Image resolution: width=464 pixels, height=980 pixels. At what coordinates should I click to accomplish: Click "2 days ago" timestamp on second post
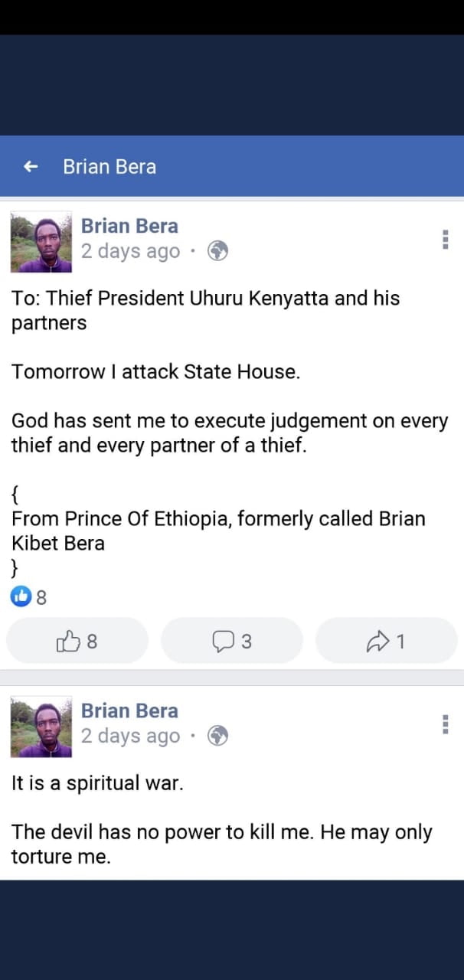pos(130,736)
